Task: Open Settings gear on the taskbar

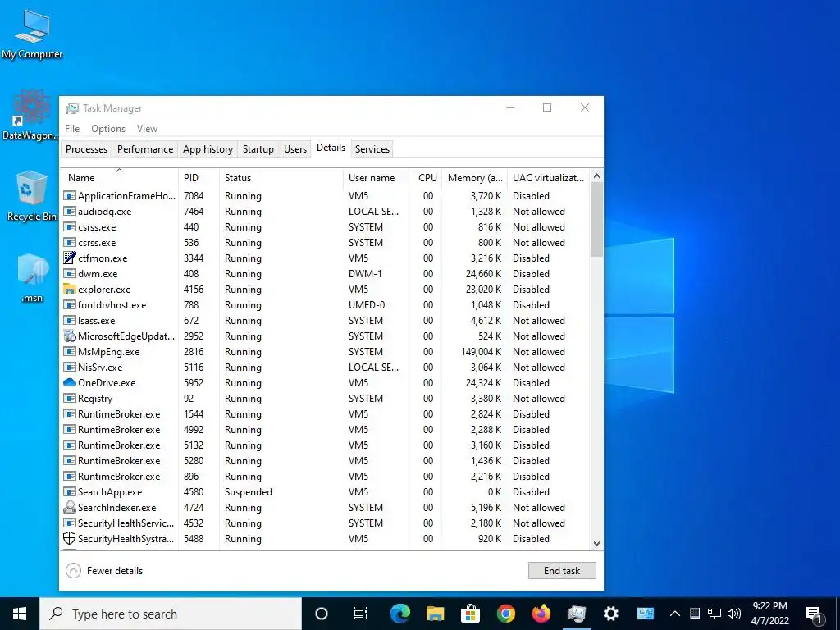Action: [x=610, y=614]
